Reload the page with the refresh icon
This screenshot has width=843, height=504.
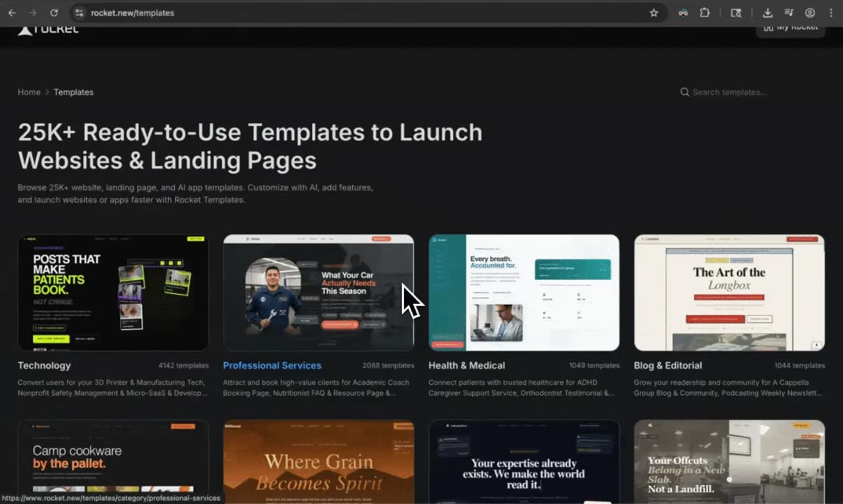[54, 13]
